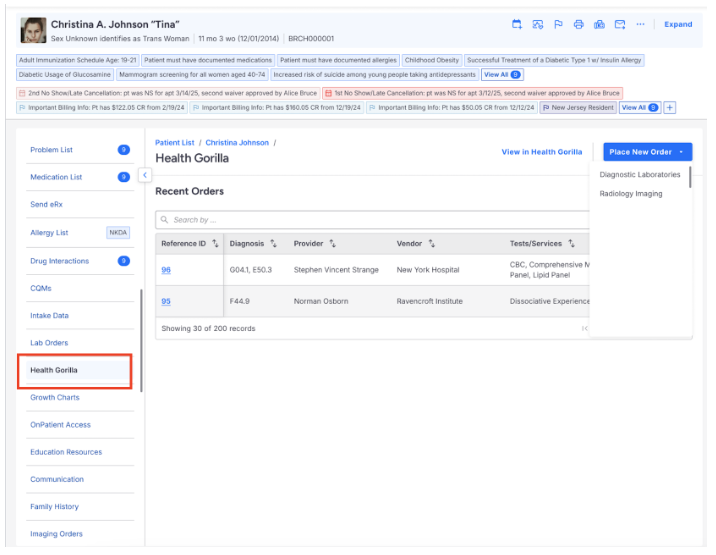Click the 2nd No Show/Late Cancellation flag
Image resolution: width=716 pixels, height=555 pixels.
(168, 93)
